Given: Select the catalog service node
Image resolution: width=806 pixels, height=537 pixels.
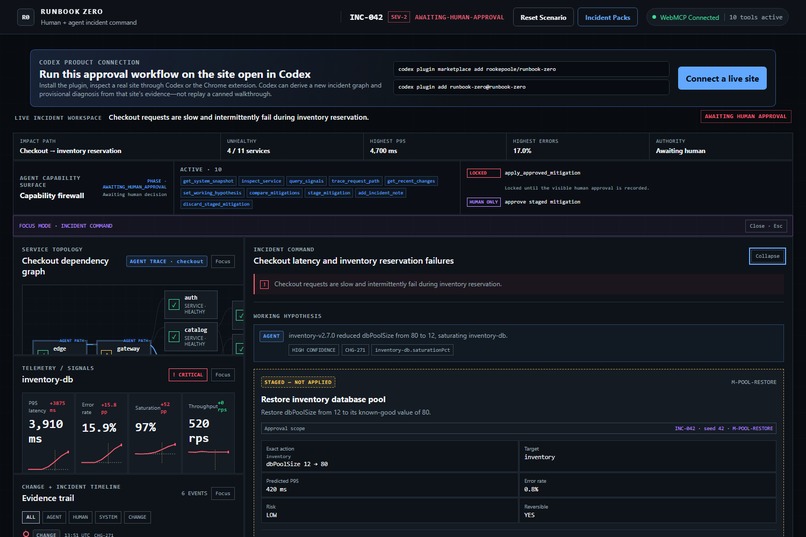Looking at the screenshot, I should point(191,337).
